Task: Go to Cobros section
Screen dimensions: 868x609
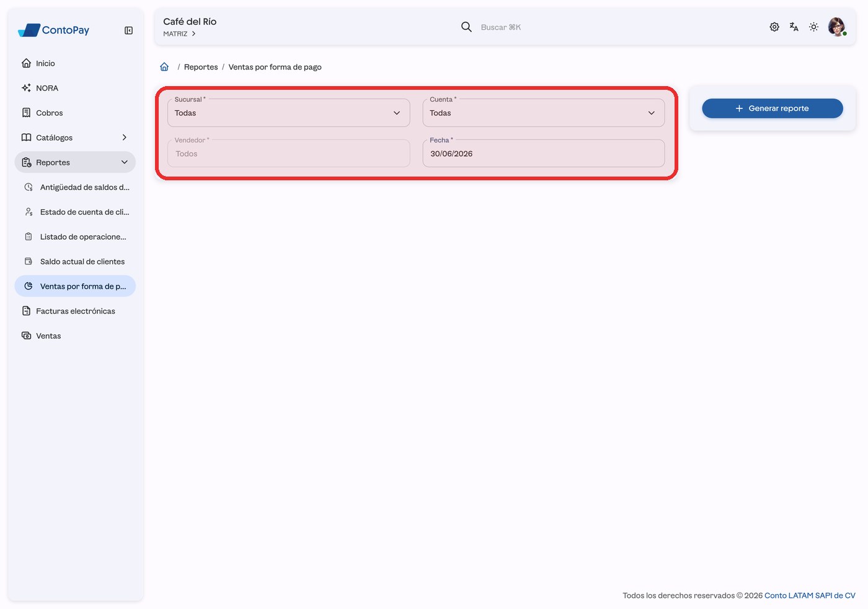Action: [75, 113]
